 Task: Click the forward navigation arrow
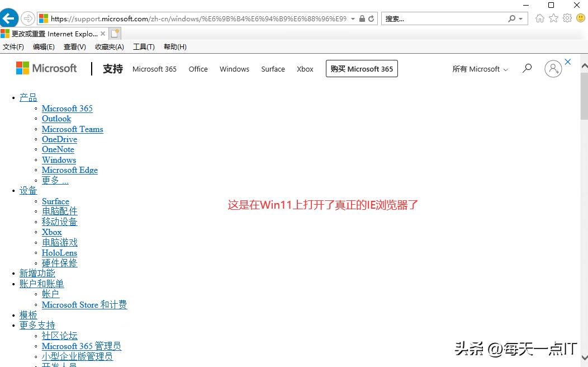coord(27,18)
